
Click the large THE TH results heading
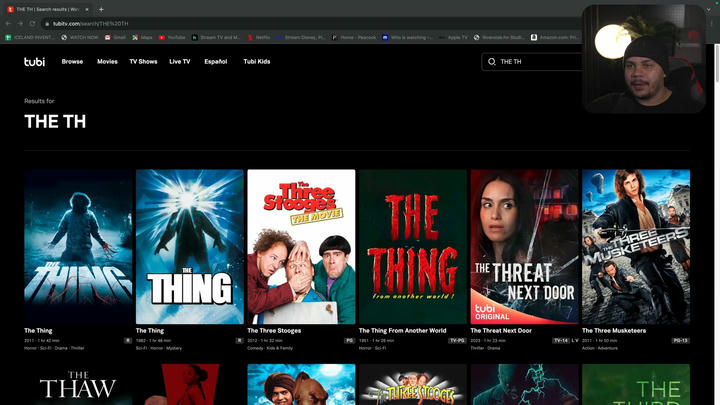(x=55, y=122)
